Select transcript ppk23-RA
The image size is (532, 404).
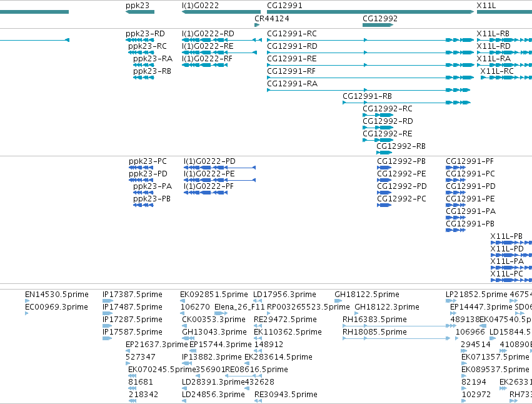[x=153, y=59]
